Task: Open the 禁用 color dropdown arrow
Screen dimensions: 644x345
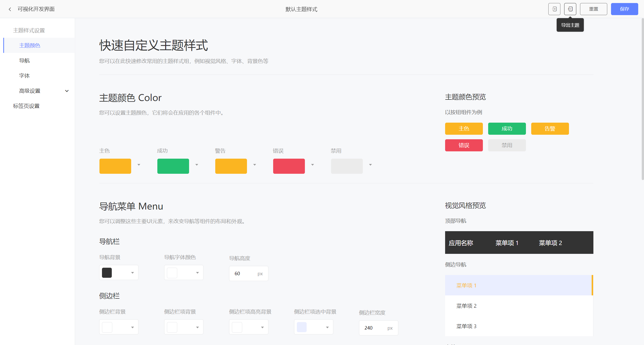Action: coord(370,165)
